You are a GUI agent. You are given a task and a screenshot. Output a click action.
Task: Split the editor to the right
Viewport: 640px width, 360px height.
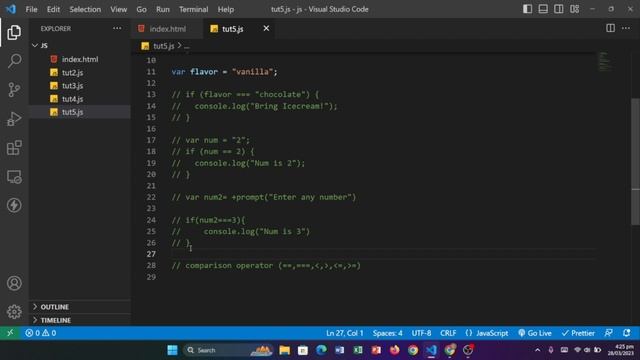610,28
